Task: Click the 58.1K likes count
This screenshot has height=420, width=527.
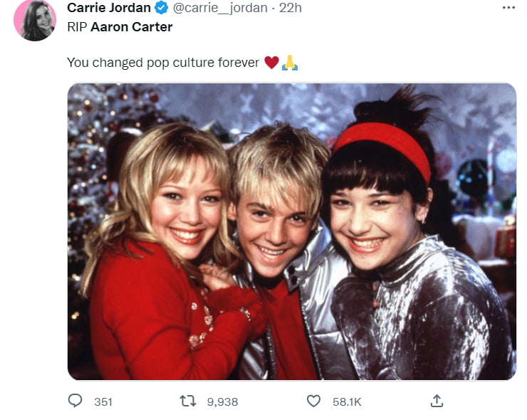Action: point(347,402)
